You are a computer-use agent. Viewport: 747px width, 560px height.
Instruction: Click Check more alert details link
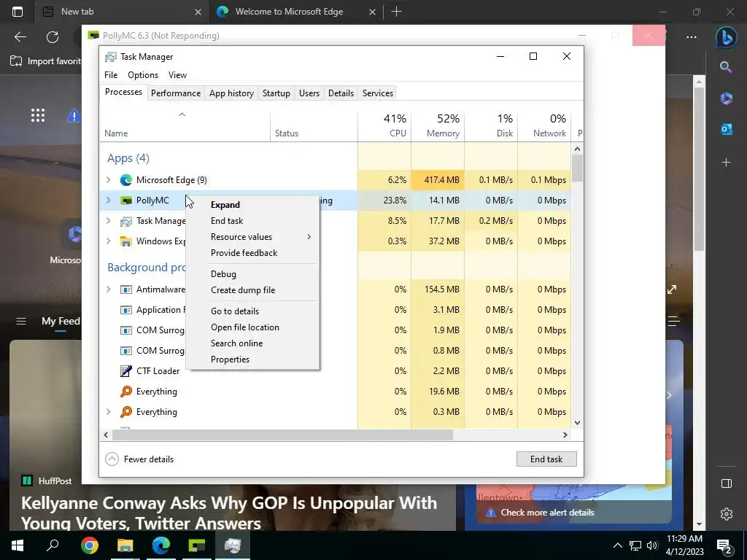click(547, 513)
